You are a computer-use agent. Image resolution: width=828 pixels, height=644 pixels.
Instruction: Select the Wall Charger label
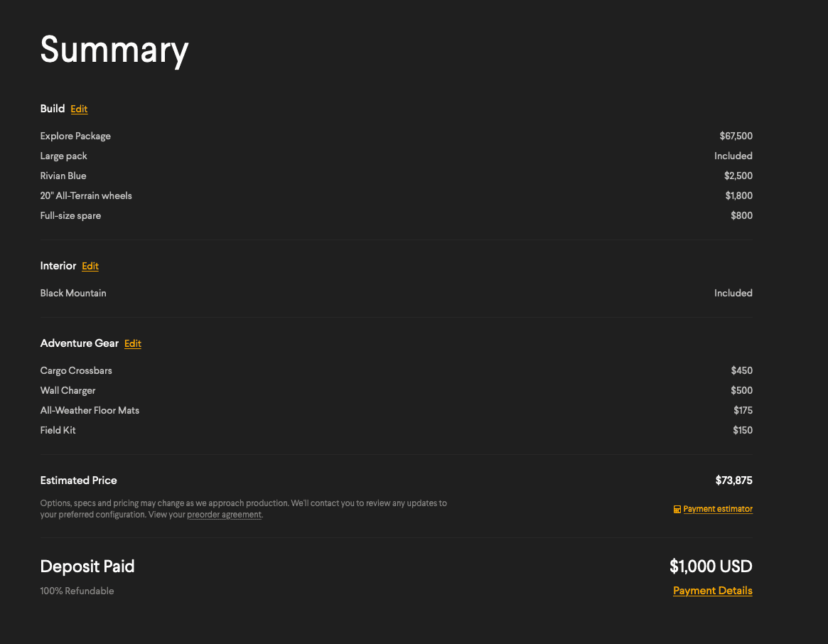tap(68, 390)
